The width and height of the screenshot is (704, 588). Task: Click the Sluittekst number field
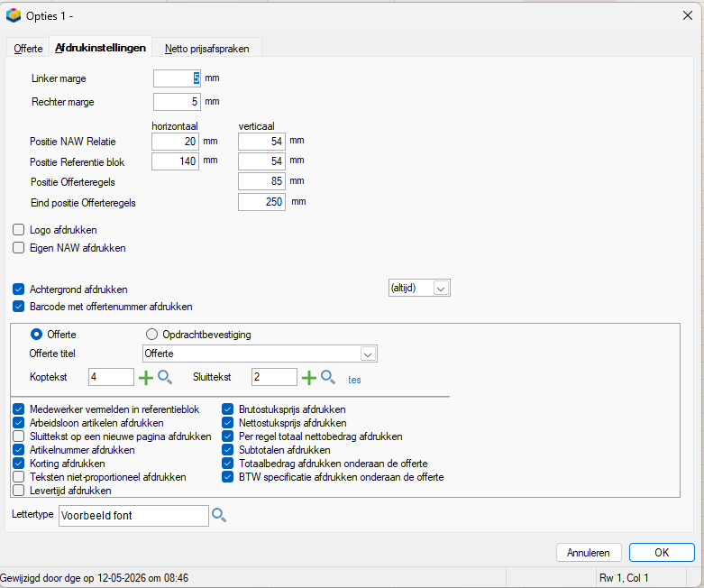click(274, 377)
